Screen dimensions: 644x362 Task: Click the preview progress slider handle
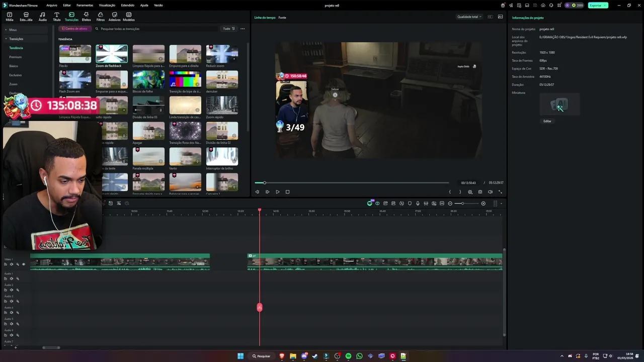point(264,183)
